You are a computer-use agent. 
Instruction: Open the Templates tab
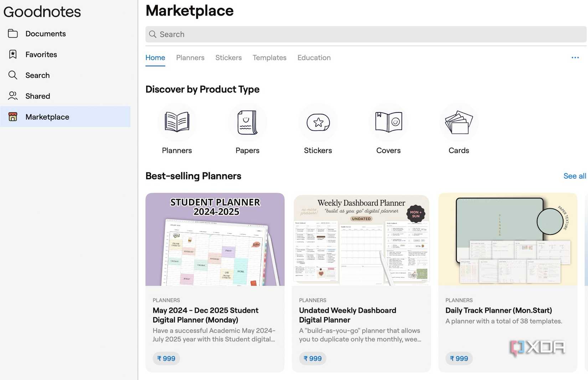point(269,57)
